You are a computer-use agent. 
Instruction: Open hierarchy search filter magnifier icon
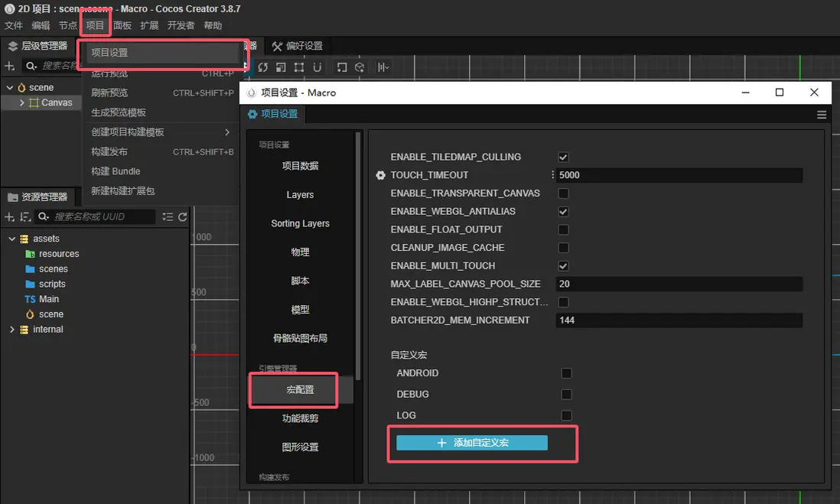coord(31,66)
